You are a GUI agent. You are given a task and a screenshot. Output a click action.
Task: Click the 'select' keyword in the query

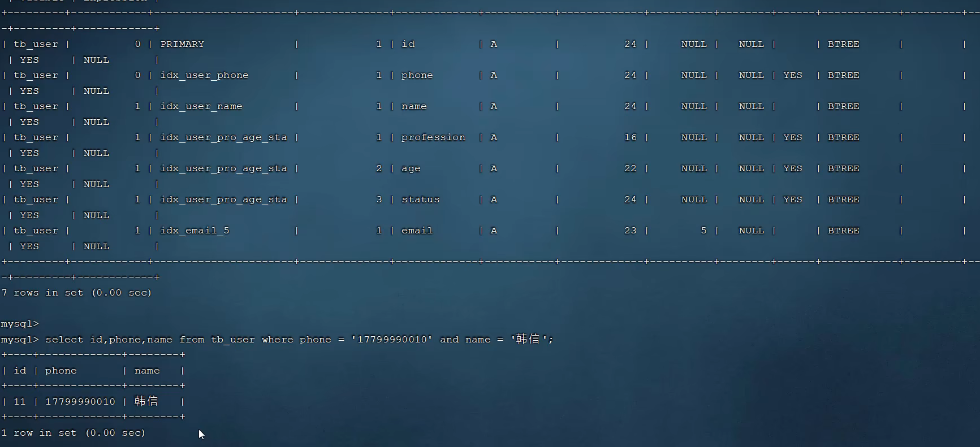point(64,340)
